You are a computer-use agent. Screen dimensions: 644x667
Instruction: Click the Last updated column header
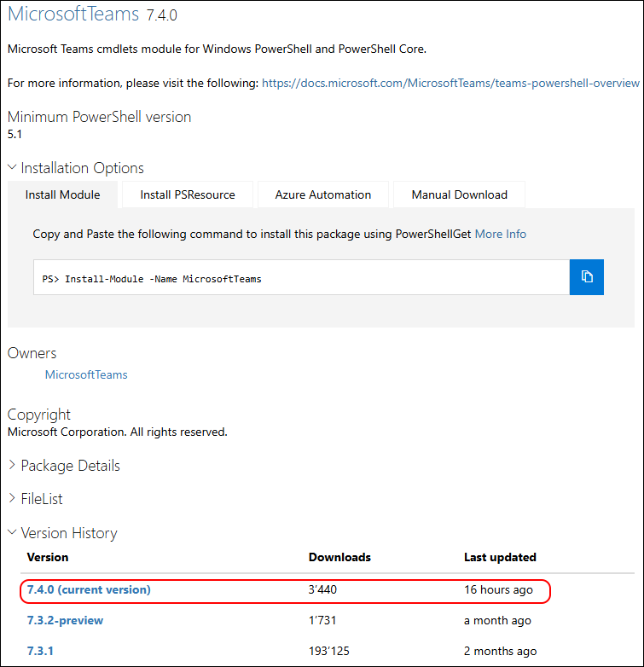point(500,557)
